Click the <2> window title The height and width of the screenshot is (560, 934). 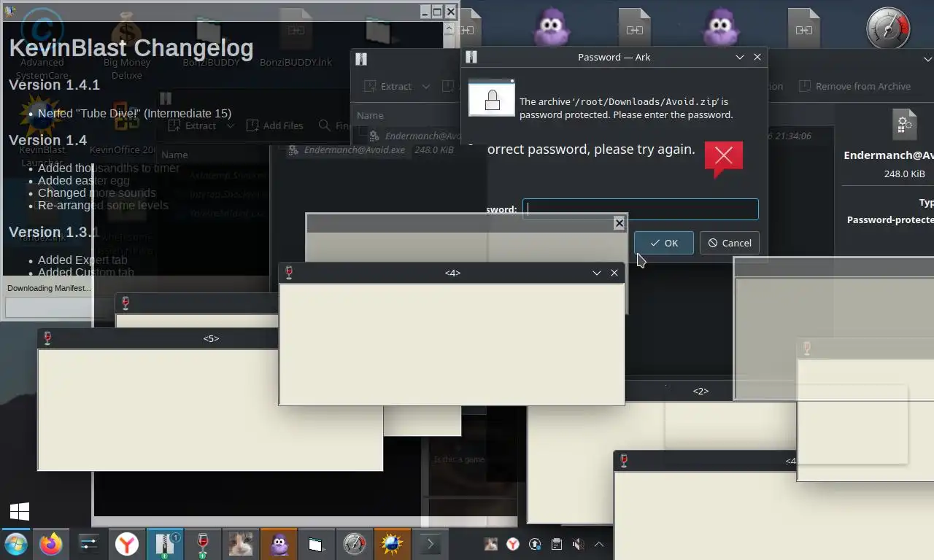[x=700, y=391]
